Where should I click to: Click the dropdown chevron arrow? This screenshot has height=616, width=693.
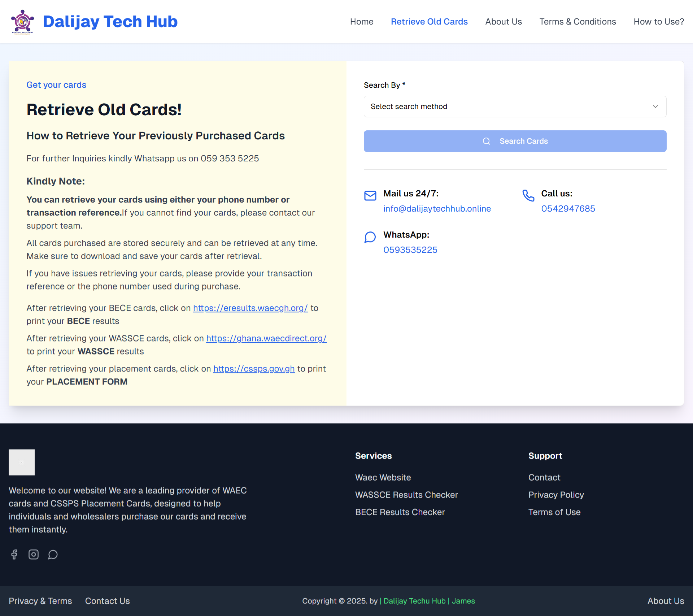[x=655, y=107]
